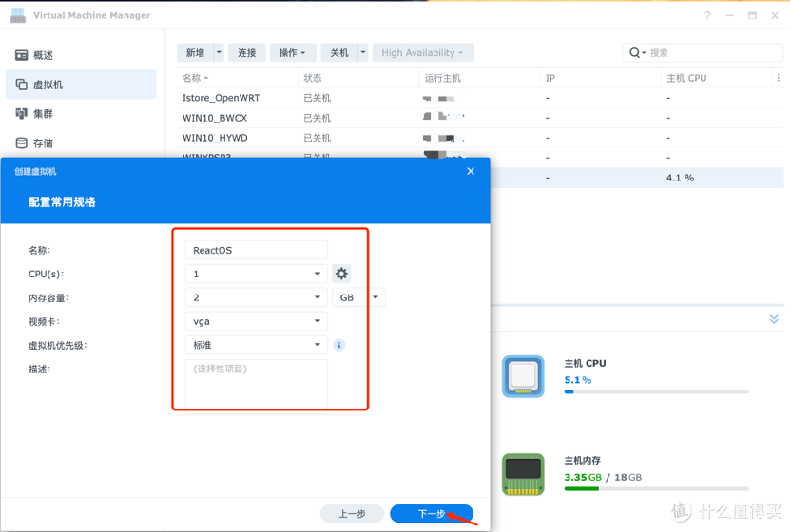
Task: Close the create virtual machine dialog
Action: pyautogui.click(x=471, y=171)
